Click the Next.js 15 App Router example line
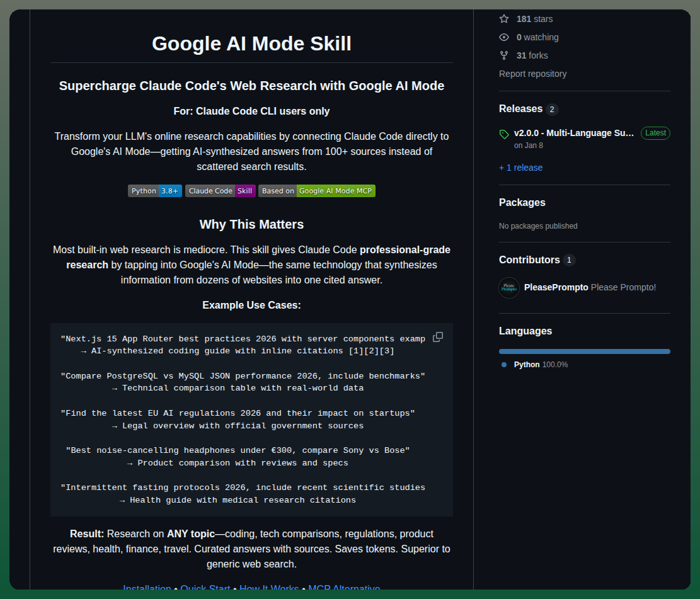Screen dimensions: 700x599 coord(243,339)
